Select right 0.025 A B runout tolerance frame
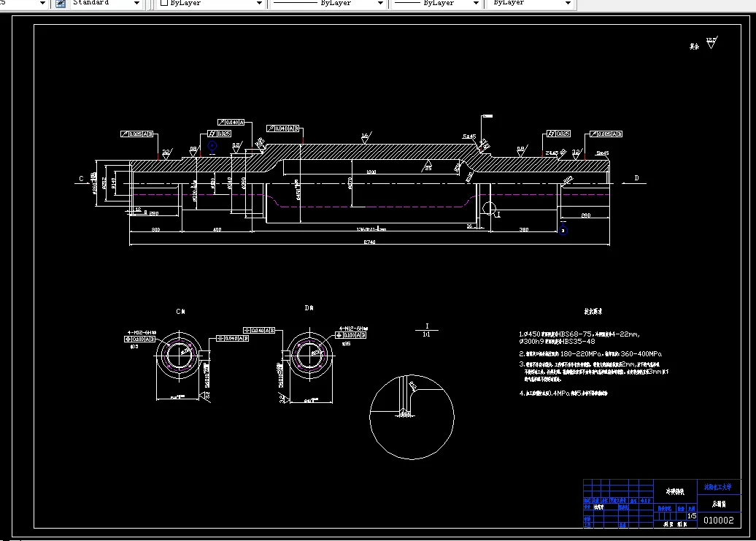 (606, 134)
